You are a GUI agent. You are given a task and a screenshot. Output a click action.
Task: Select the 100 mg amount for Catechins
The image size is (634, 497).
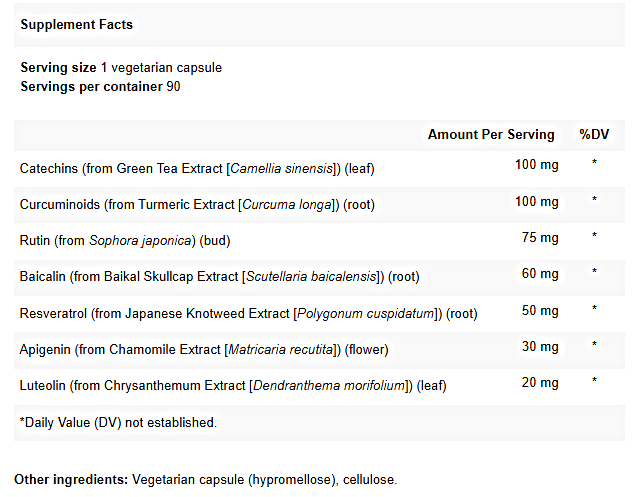[x=537, y=165]
